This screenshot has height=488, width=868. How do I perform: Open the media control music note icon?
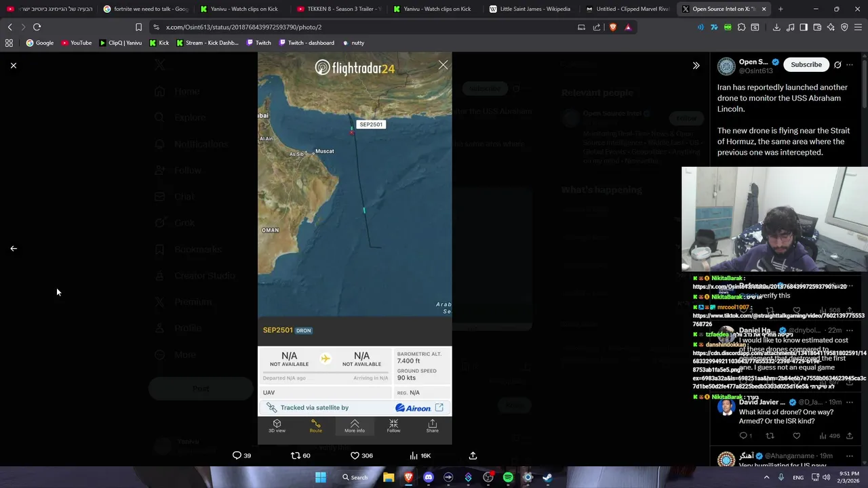(x=791, y=27)
